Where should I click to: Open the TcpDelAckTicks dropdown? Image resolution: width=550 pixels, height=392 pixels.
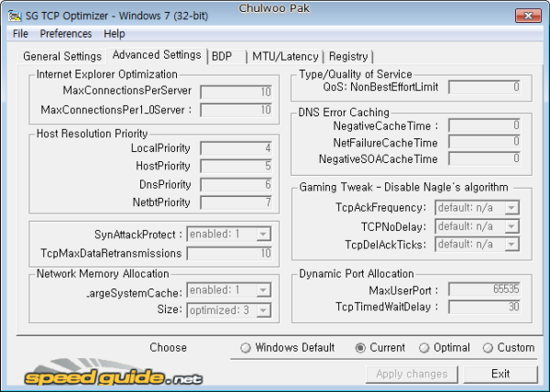pos(511,245)
